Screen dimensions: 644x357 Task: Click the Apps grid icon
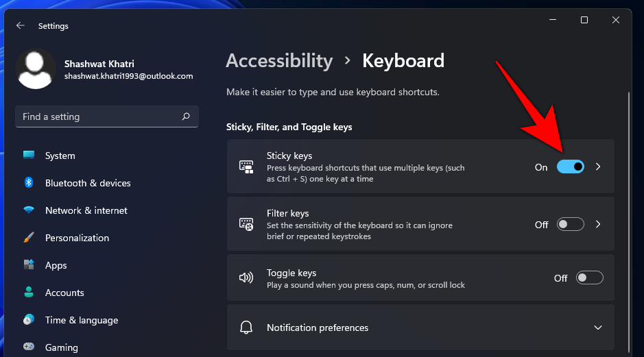[x=29, y=265]
